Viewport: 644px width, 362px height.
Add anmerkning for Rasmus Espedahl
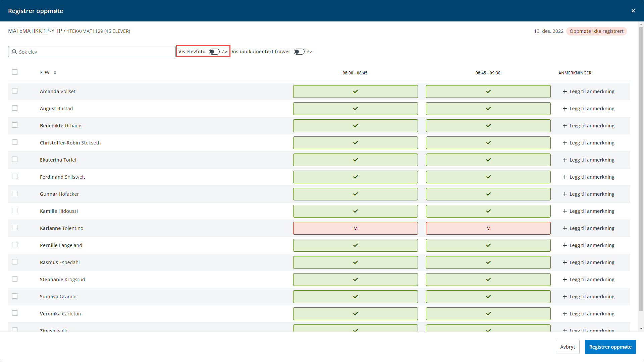click(x=589, y=262)
